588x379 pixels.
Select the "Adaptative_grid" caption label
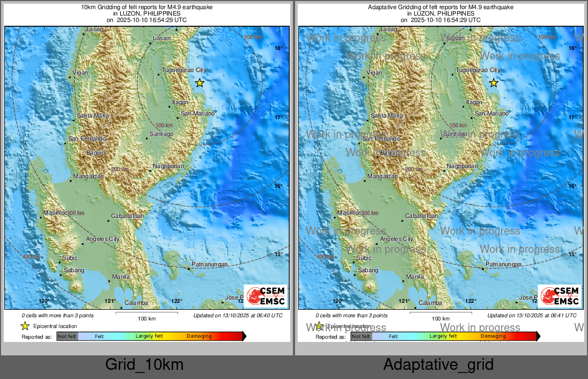438,365
